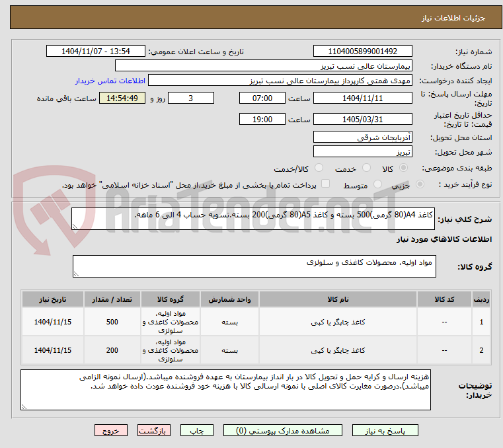Click the پاسخ به نیاز button
Screen dimensions: 503x448
[385, 430]
